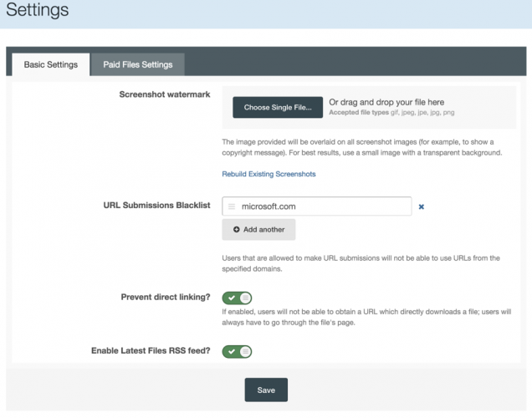The width and height of the screenshot is (532, 418).
Task: Click the URL Submissions Blacklist label
Action: [156, 205]
